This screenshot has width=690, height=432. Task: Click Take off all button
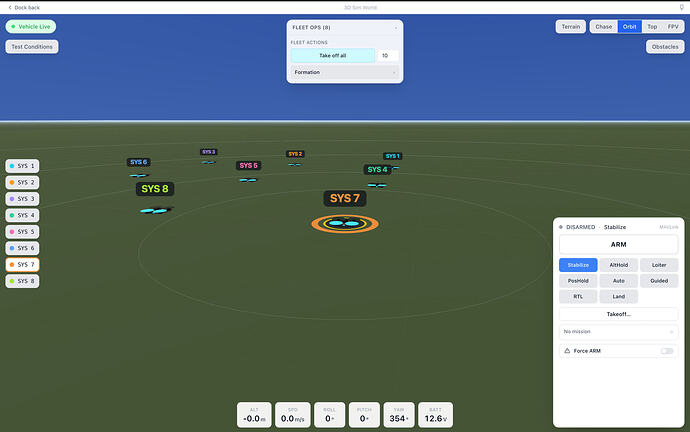(x=333, y=55)
